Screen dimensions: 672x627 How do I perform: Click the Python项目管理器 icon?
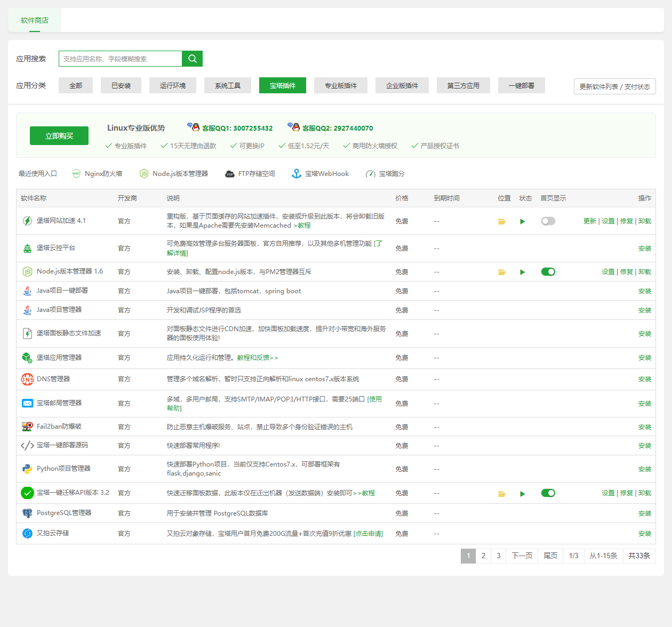(x=27, y=469)
